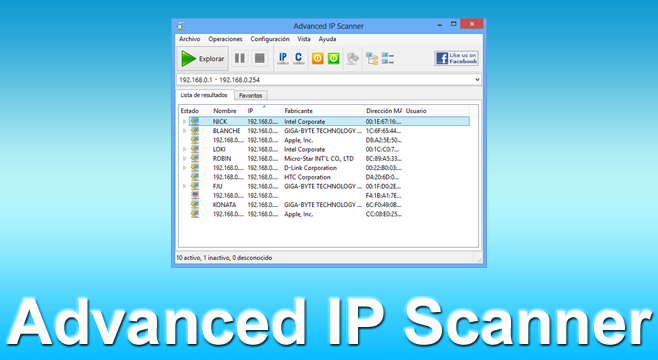This screenshot has height=360, width=658.
Task: Stop the scan with stop icon
Action: (x=260, y=58)
